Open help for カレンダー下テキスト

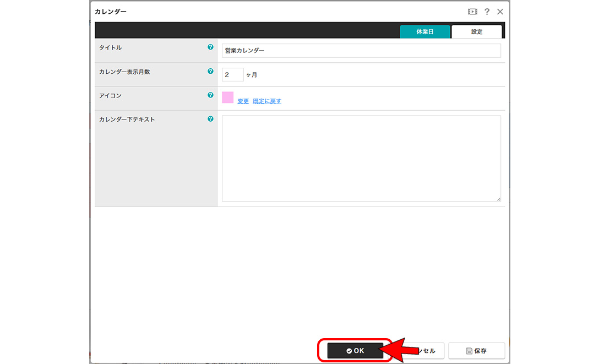coord(210,119)
